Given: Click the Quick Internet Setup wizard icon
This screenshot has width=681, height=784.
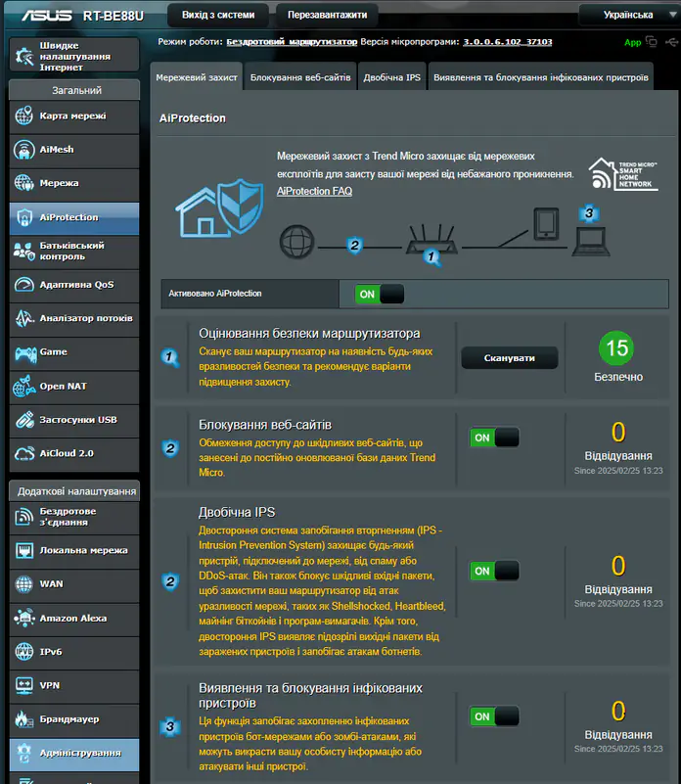Looking at the screenshot, I should pyautogui.click(x=24, y=56).
